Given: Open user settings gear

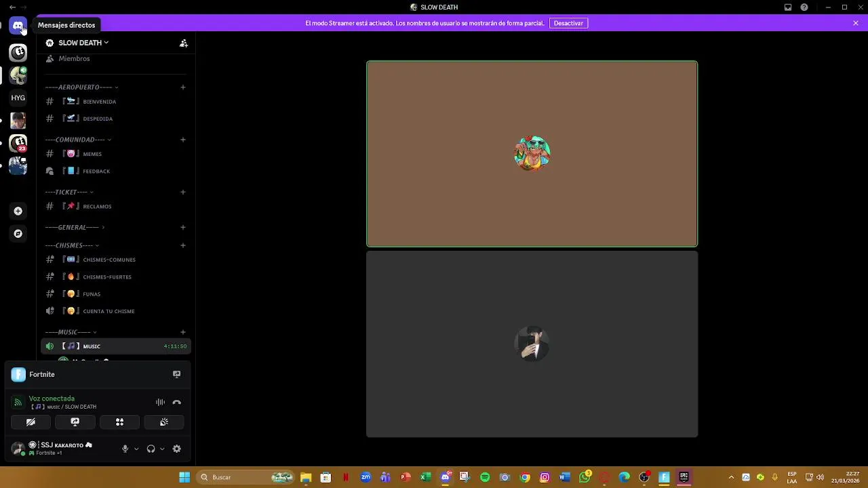Looking at the screenshot, I should tap(177, 449).
